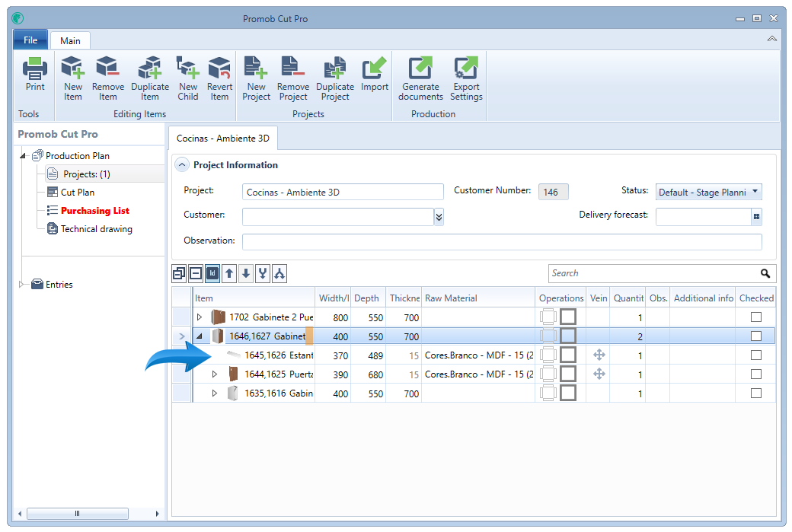The image size is (792, 532).
Task: Click the left panel scroll left arrow
Action: [20, 513]
